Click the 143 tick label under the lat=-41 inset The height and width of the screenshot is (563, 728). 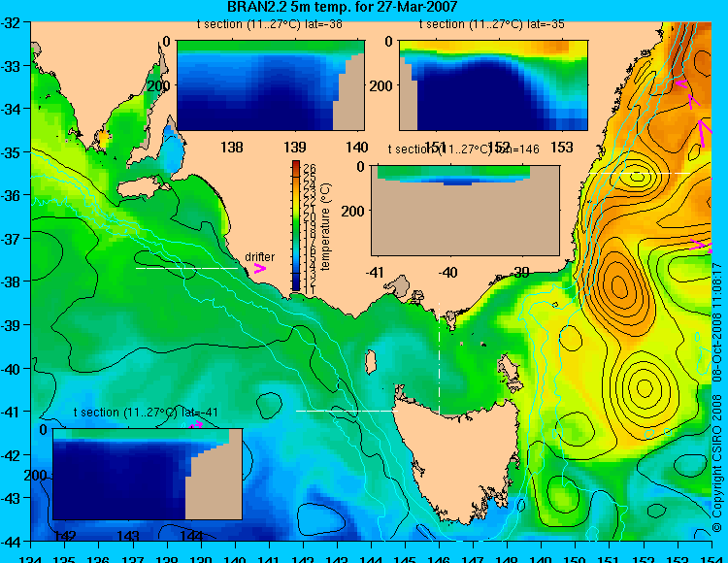(128, 536)
